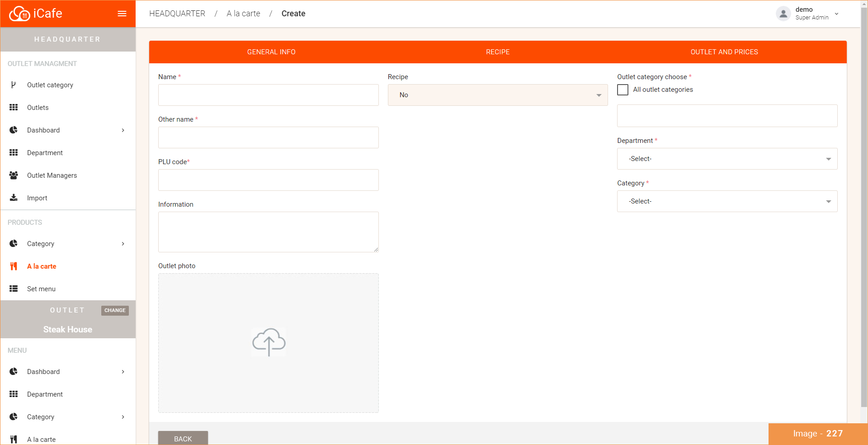This screenshot has width=868, height=445.
Task: Click the Set menu list icon
Action: click(x=14, y=289)
